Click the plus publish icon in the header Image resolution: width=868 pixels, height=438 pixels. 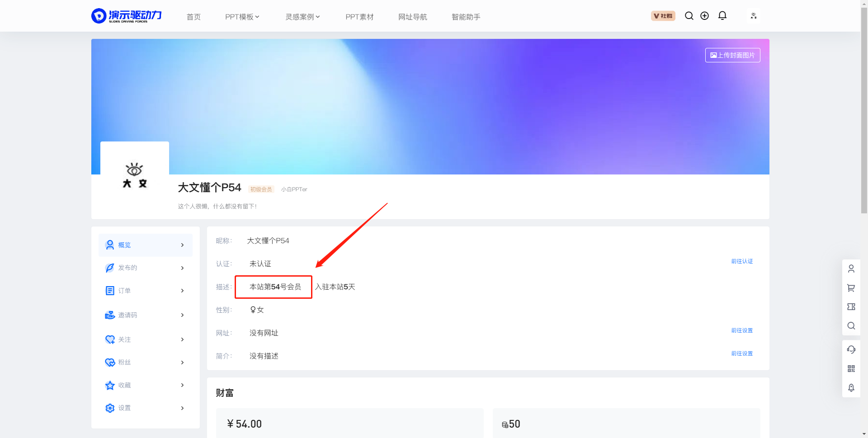(704, 16)
